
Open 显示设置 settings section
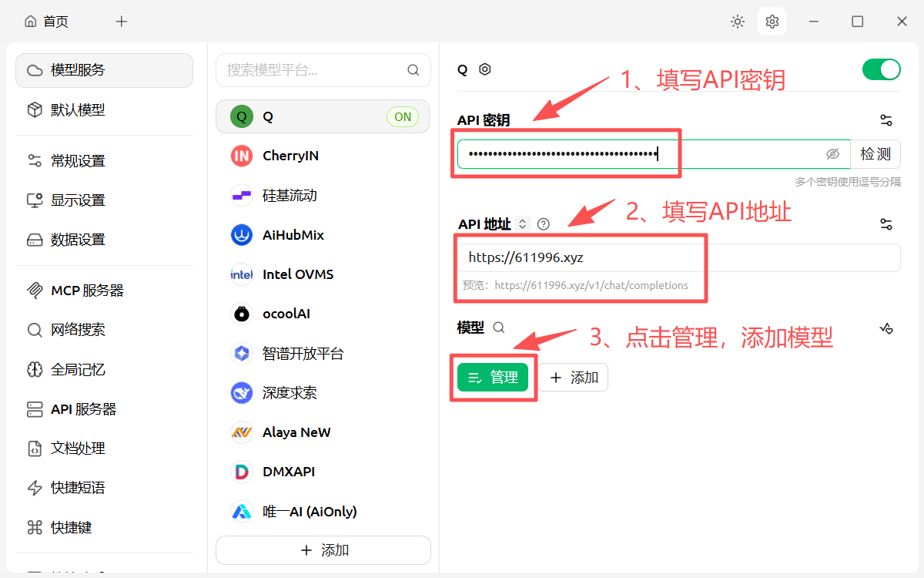[105, 200]
